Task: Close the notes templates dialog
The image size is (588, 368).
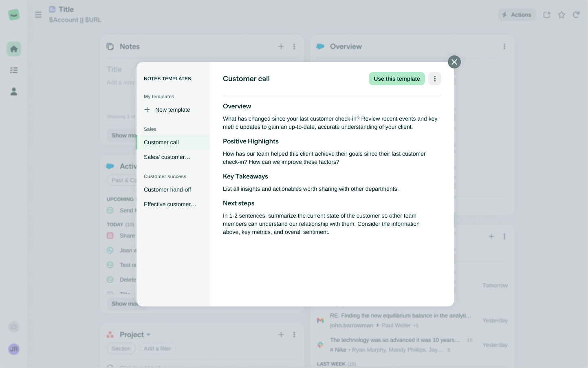Action: [454, 62]
